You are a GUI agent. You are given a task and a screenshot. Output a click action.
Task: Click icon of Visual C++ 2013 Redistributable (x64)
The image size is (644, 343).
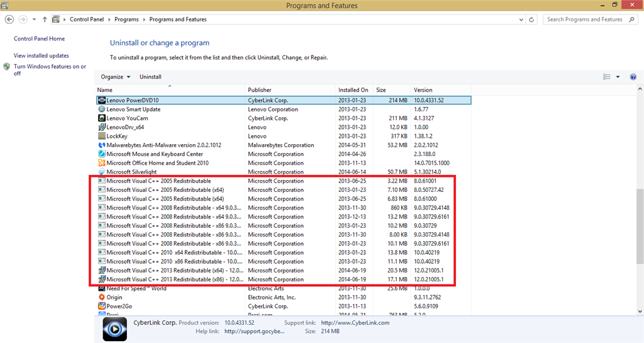coord(101,270)
